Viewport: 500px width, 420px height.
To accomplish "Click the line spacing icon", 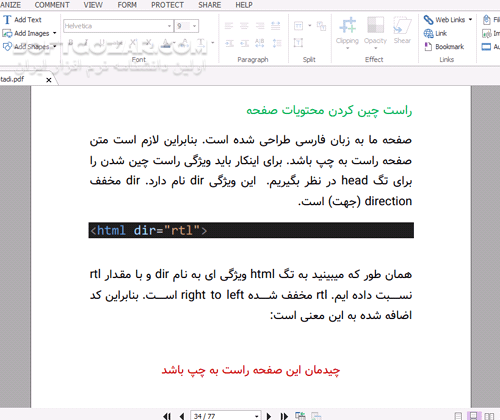I will pos(277,43).
